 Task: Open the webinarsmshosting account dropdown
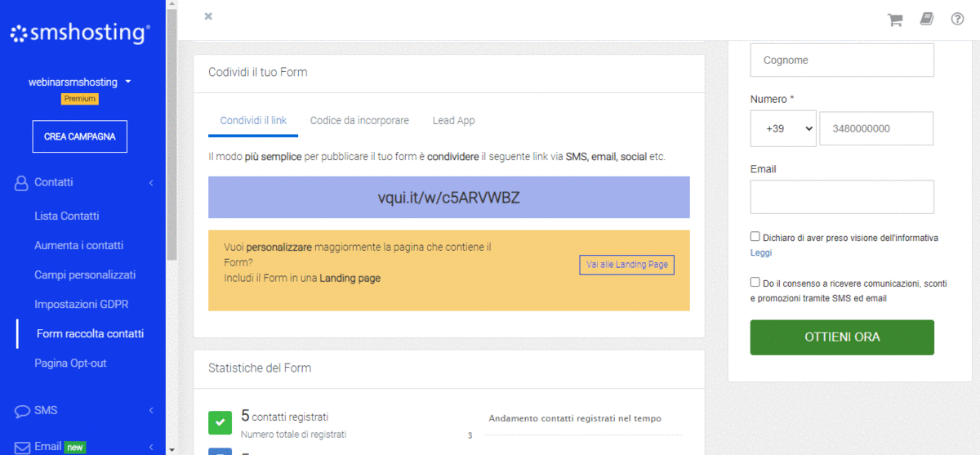click(80, 82)
